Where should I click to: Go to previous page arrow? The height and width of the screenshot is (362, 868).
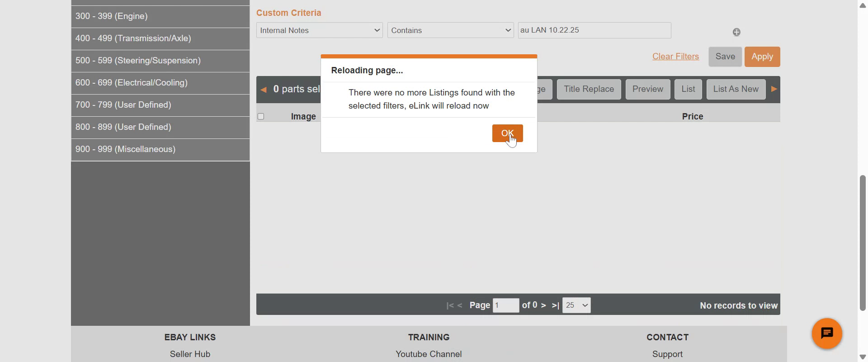click(460, 305)
